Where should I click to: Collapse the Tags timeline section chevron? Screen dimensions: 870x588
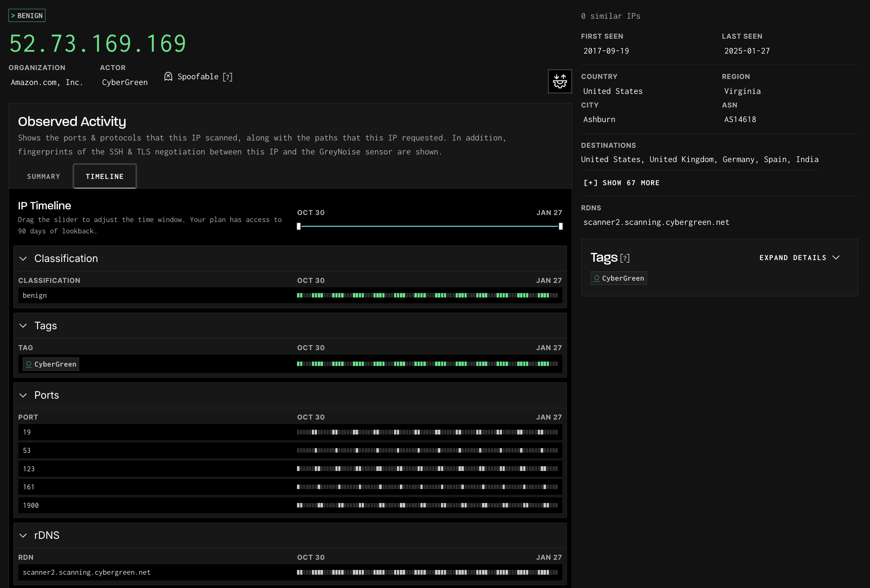[x=23, y=326]
